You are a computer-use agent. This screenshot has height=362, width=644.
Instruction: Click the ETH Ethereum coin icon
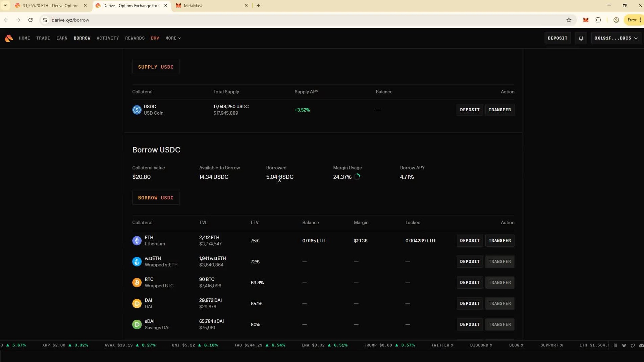[137, 241]
